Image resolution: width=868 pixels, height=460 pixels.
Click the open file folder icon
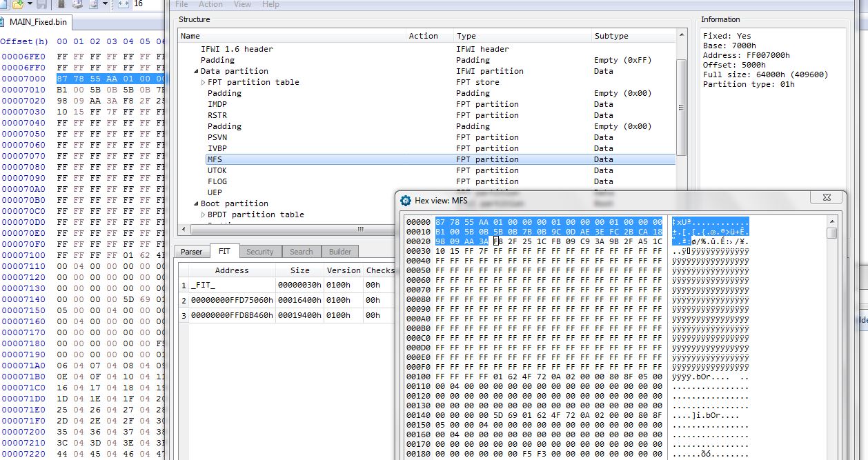18,4
